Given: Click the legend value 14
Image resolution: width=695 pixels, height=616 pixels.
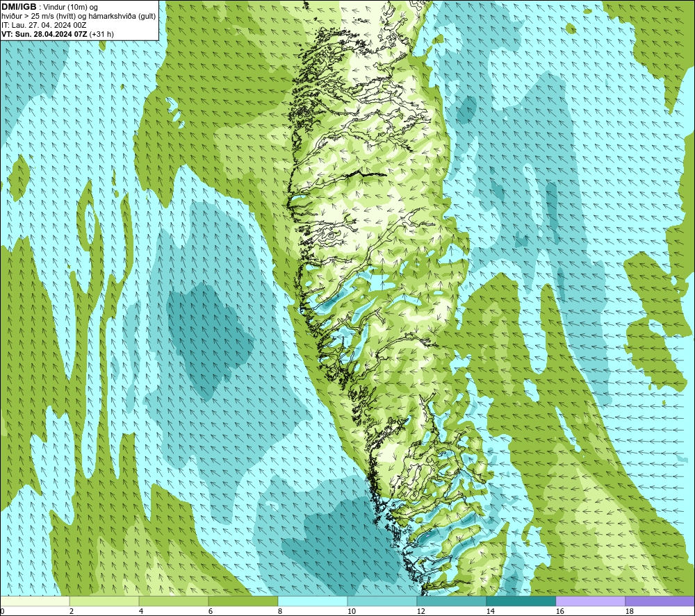Looking at the screenshot, I should (490, 611).
